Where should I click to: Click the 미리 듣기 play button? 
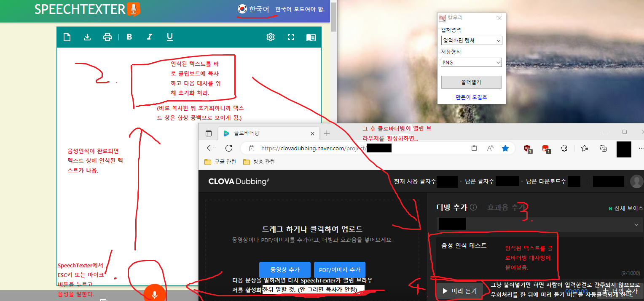tap(459, 291)
